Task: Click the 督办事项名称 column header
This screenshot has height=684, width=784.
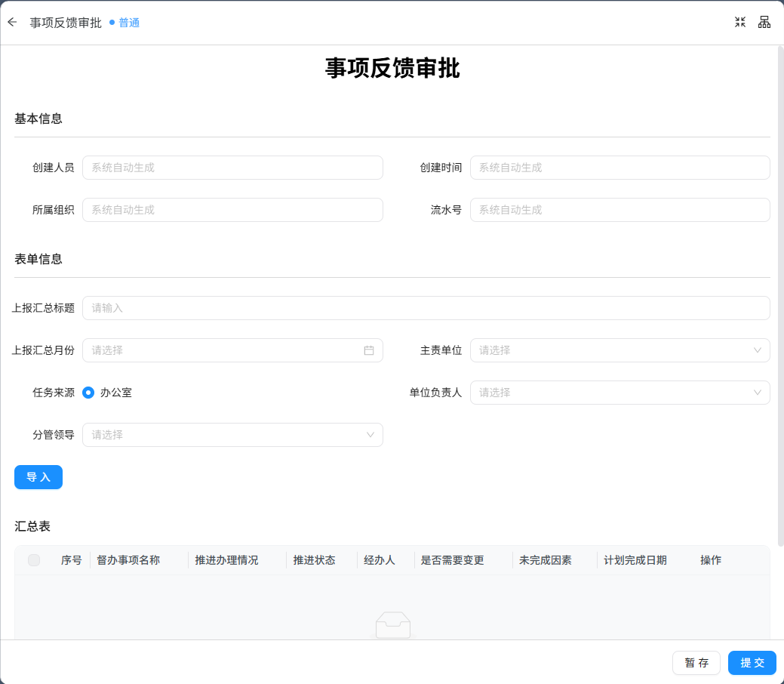Action: (x=128, y=560)
